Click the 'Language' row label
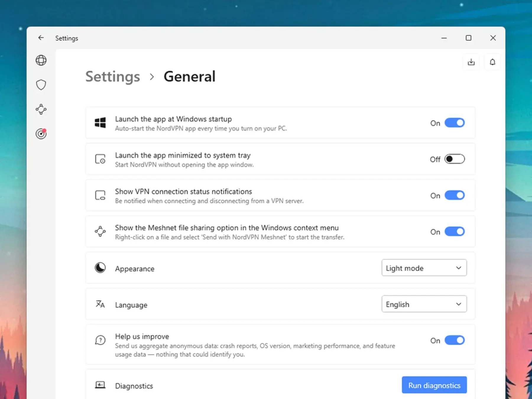The height and width of the screenshot is (399, 532). coord(131,305)
